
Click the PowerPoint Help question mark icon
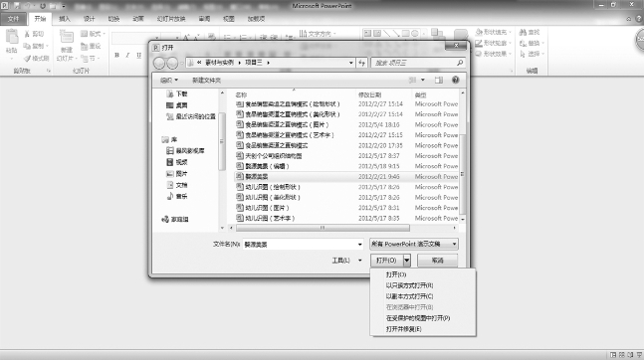[639, 19]
